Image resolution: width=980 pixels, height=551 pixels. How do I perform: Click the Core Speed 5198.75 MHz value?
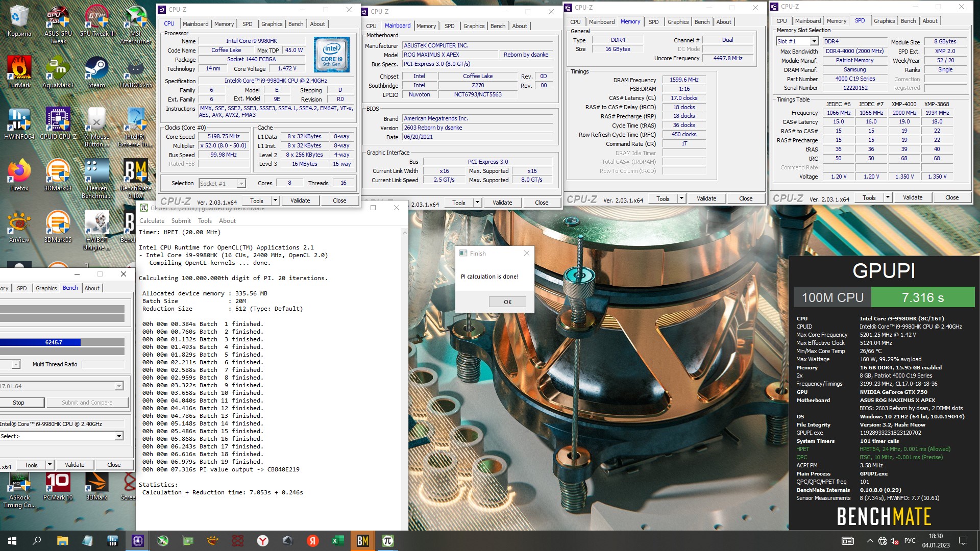224,137
